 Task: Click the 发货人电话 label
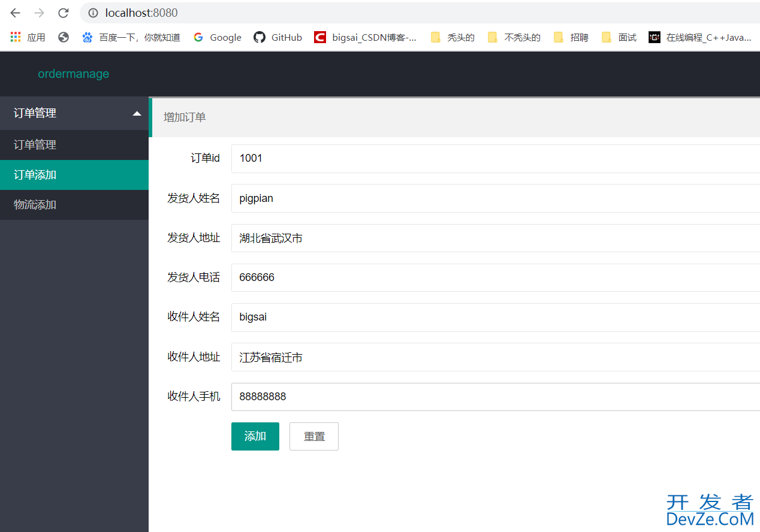pyautogui.click(x=194, y=277)
